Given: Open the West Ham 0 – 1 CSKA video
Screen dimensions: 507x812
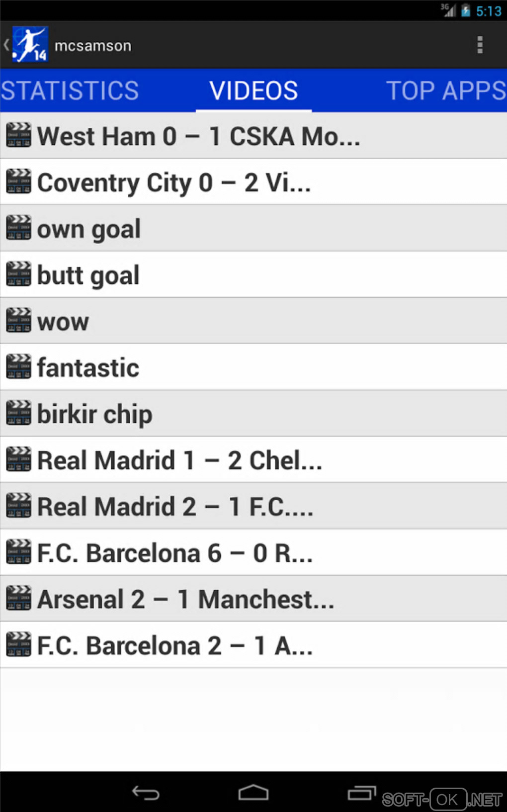Looking at the screenshot, I should coord(199,136).
